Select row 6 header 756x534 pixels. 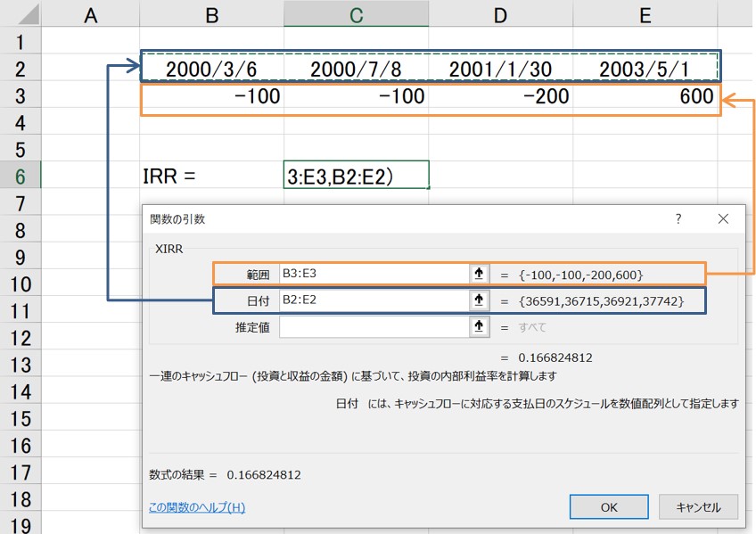[x=21, y=176]
